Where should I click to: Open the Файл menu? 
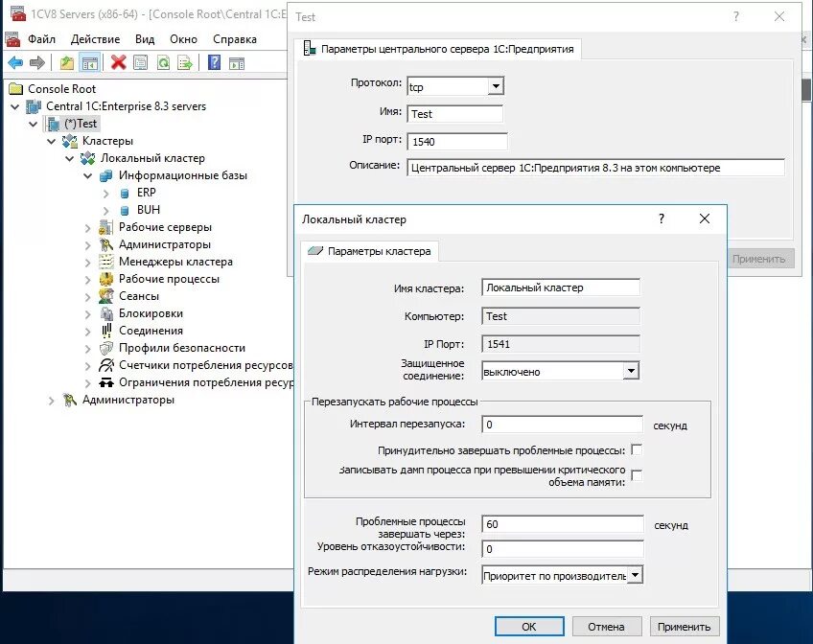[x=41, y=39]
